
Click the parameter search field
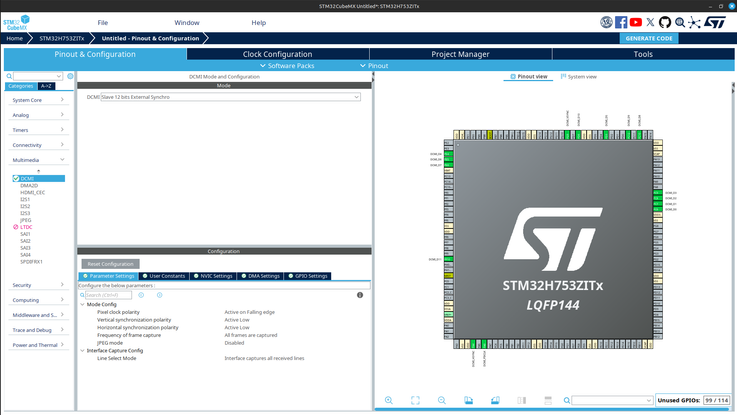coord(108,295)
